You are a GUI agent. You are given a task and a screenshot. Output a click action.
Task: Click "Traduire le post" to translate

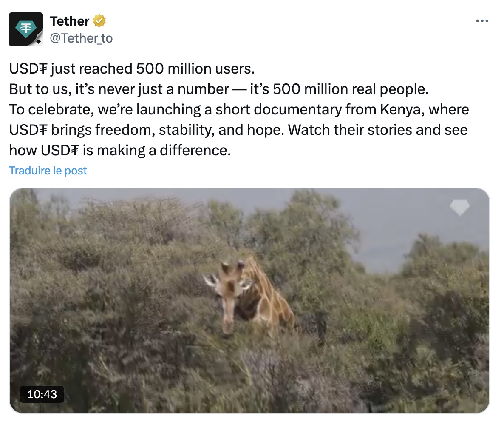click(48, 171)
